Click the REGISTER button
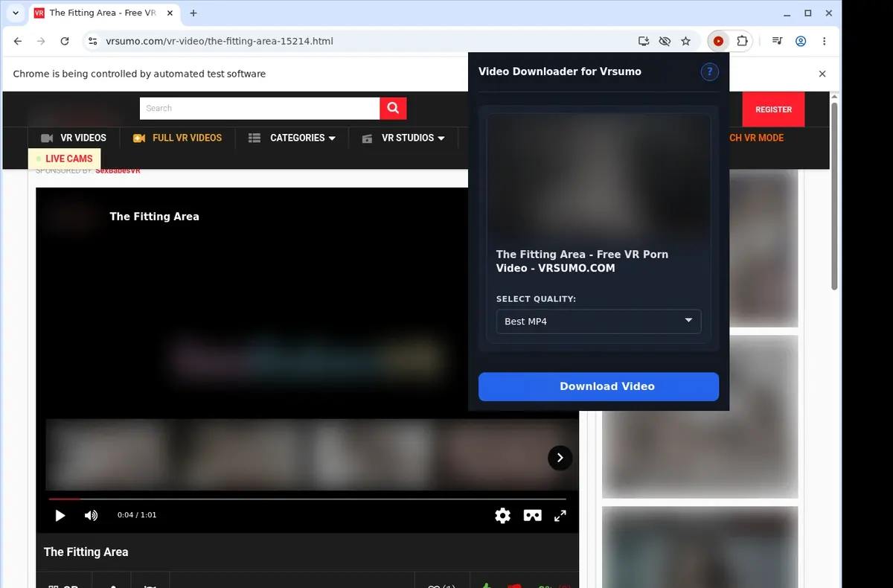Screen dimensions: 893x588 (x=773, y=109)
